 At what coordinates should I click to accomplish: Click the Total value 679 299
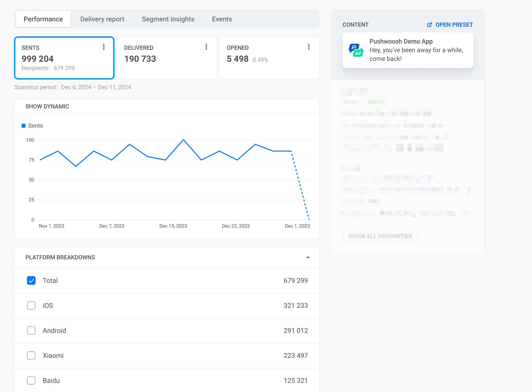(x=296, y=280)
